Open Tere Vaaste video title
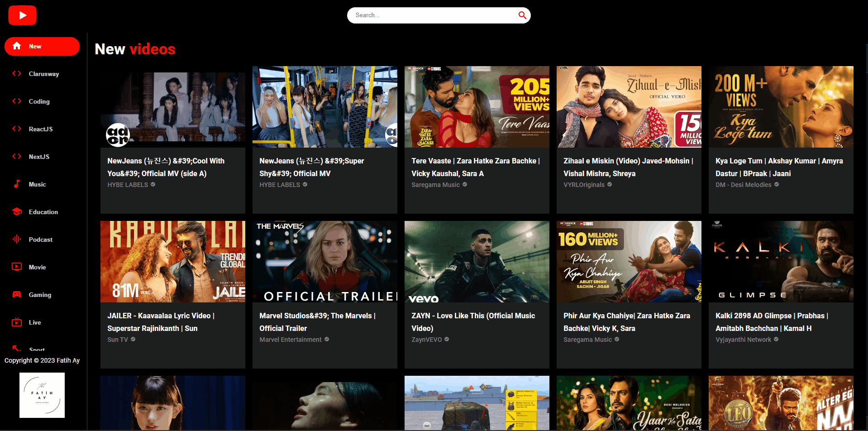The image size is (868, 431). [x=475, y=167]
